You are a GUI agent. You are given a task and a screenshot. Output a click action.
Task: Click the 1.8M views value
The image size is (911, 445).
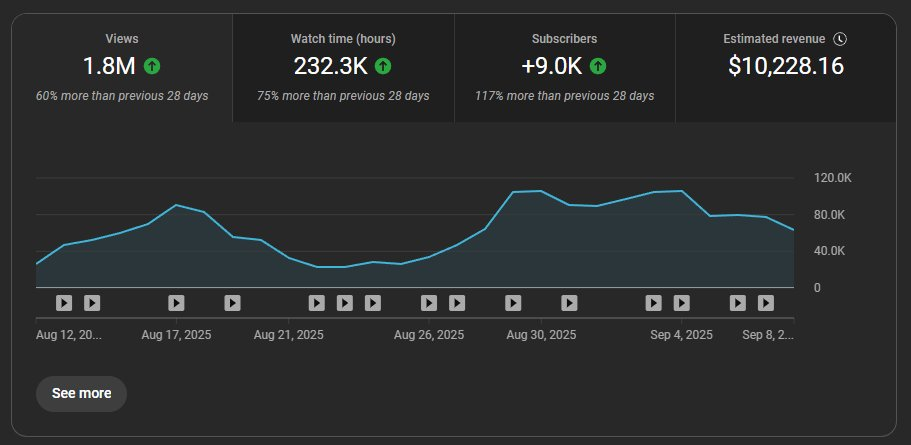(x=109, y=66)
